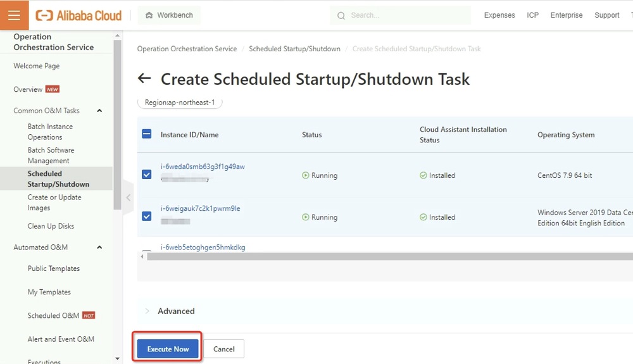Click the horizontal scrollbar left arrow

(x=142, y=256)
